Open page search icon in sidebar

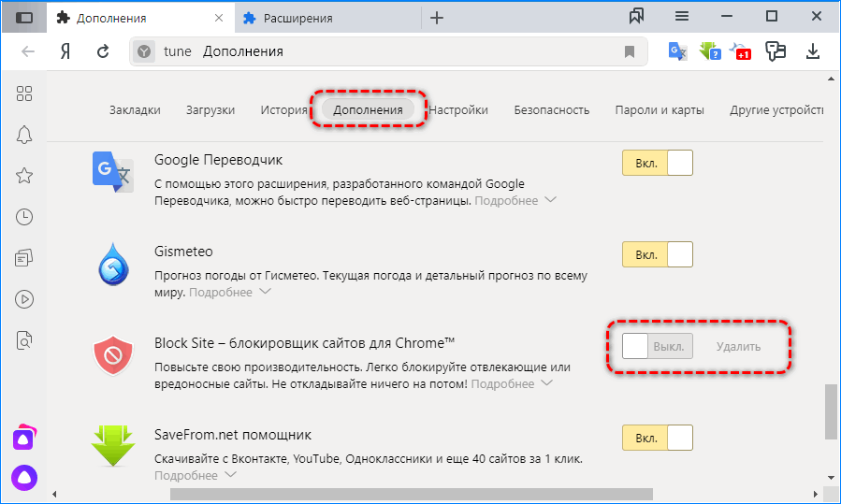(x=24, y=340)
